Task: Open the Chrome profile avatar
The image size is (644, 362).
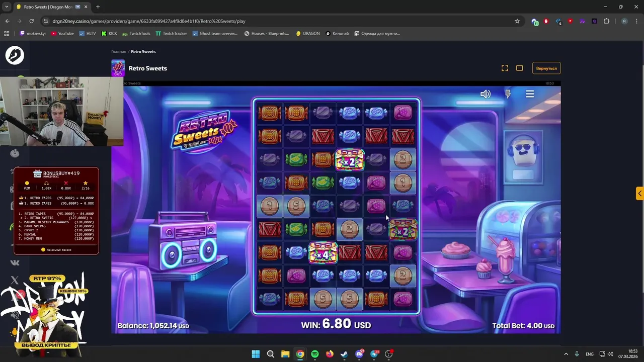Action: 624,21
